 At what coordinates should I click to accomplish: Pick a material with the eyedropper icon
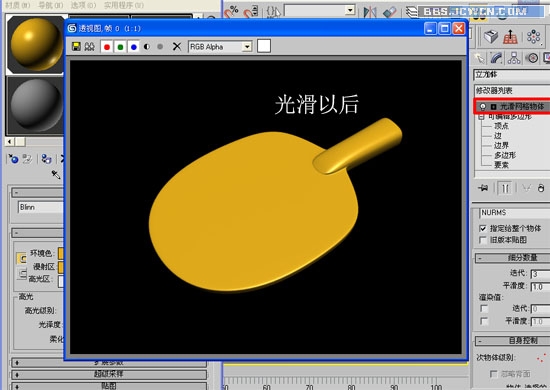(x=56, y=174)
